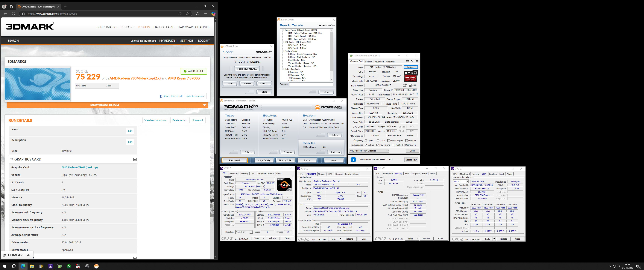This screenshot has height=270, width=644.
Task: Toggle the OpenCL checkbox
Action: [366, 141]
